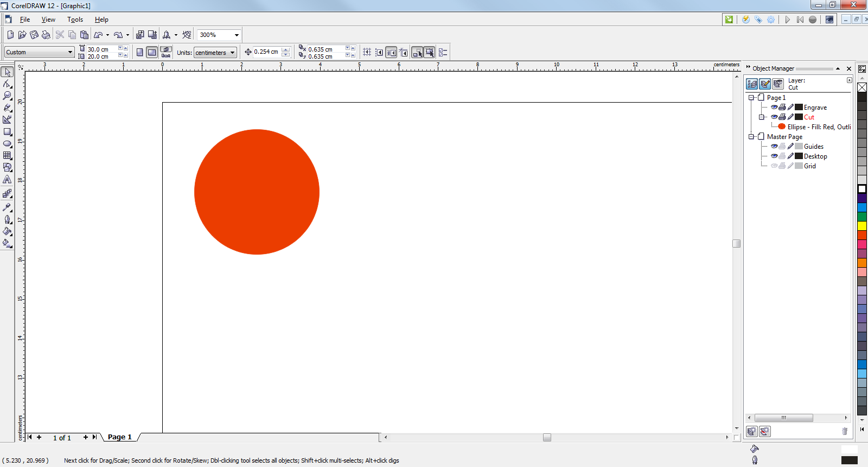Click the Import icon

(x=140, y=35)
